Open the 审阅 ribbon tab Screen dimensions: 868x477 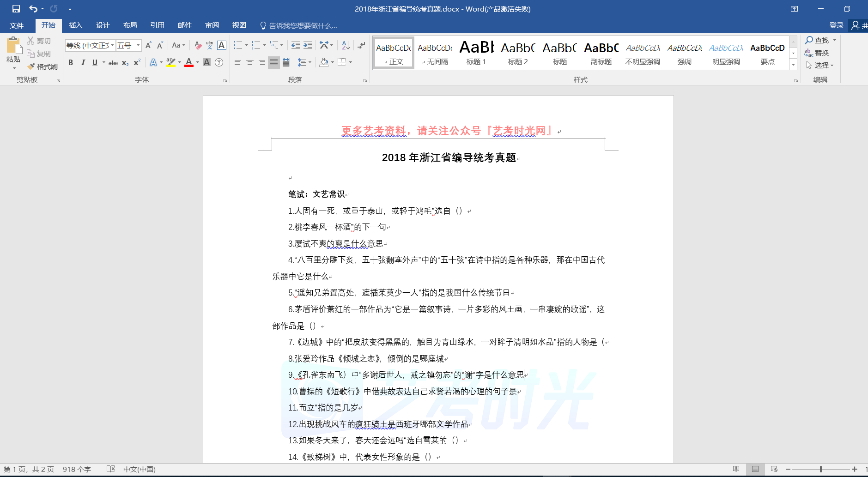click(x=212, y=25)
